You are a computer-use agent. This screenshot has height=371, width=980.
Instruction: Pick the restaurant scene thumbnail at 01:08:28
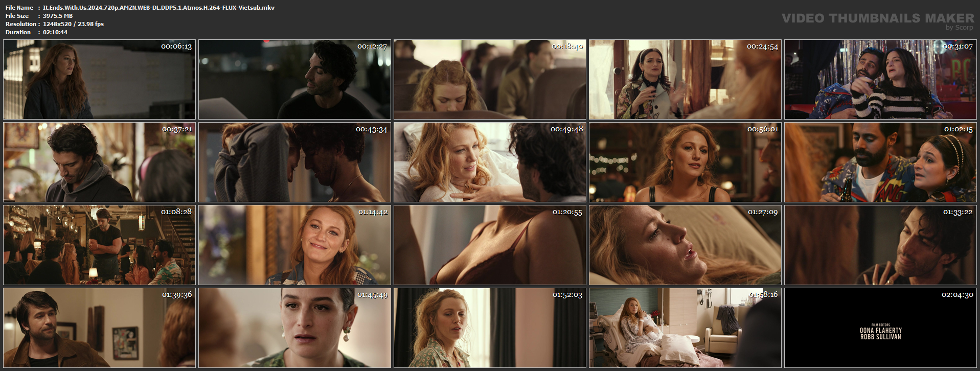click(x=99, y=245)
